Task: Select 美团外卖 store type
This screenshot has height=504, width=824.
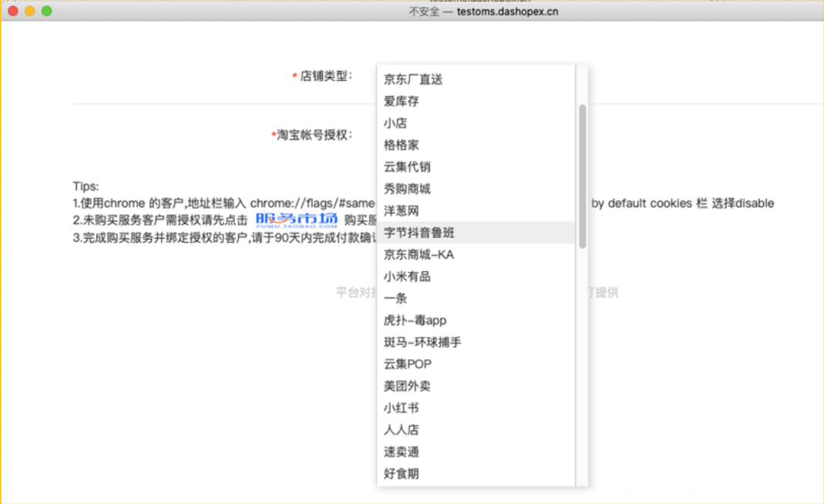Action: [476, 386]
